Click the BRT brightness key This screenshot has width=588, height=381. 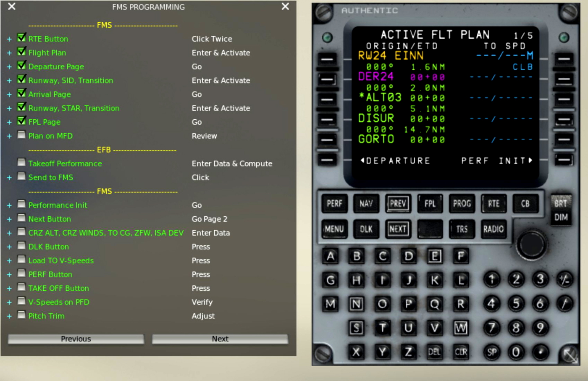(561, 203)
